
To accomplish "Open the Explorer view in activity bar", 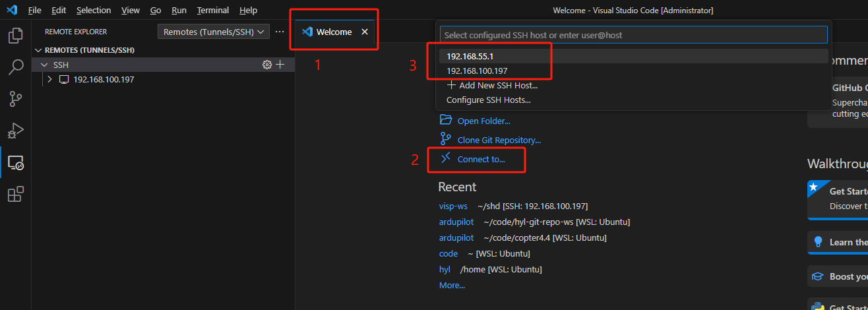I will (15, 36).
